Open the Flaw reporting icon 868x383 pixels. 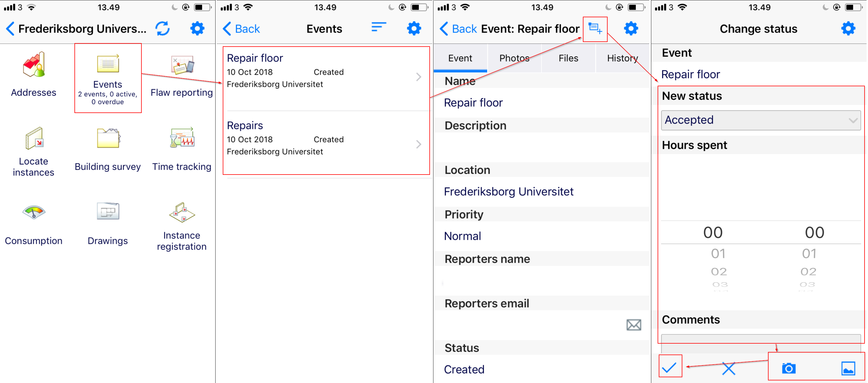(x=182, y=65)
